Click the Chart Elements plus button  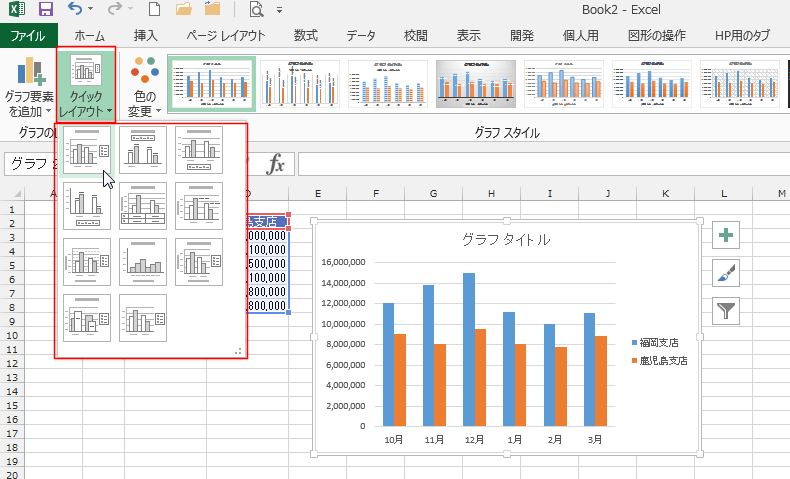click(x=726, y=236)
